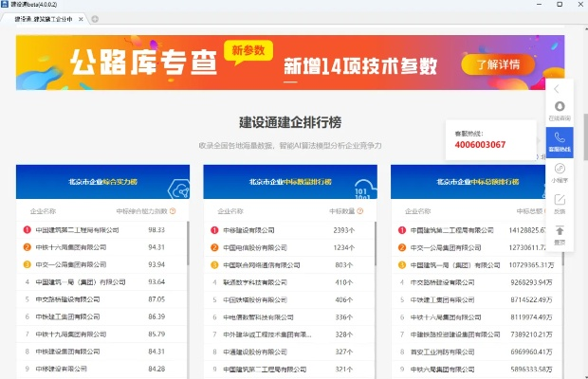This screenshot has width=588, height=379.
Task: Add a new tab with plus icon
Action: click(94, 19)
